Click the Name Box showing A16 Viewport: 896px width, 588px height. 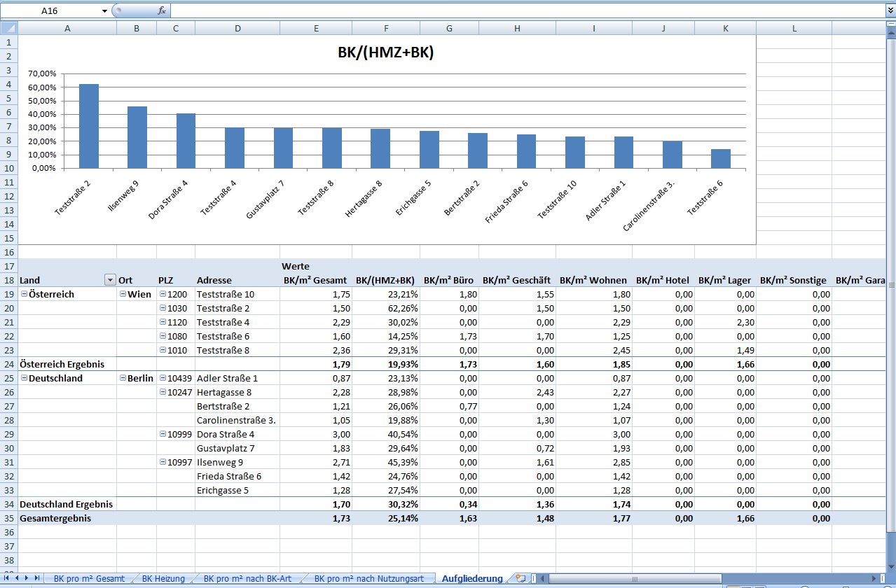pyautogui.click(x=49, y=10)
